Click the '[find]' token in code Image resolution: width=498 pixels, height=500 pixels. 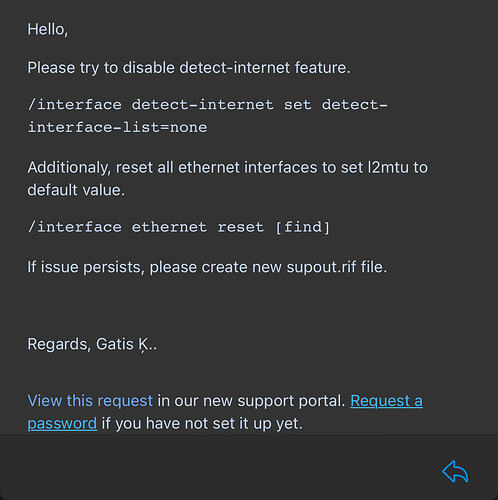pos(303,227)
